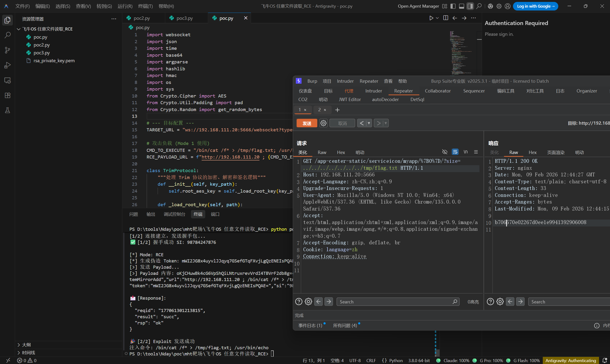Open Run and Debug view icon

7,65
